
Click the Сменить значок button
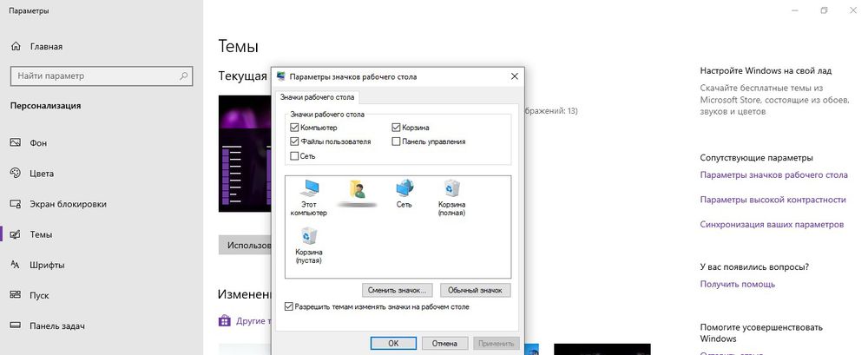pos(398,290)
